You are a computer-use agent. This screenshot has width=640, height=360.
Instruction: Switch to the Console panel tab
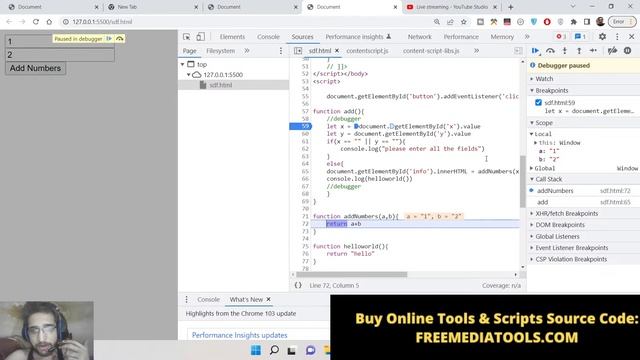pos(268,37)
